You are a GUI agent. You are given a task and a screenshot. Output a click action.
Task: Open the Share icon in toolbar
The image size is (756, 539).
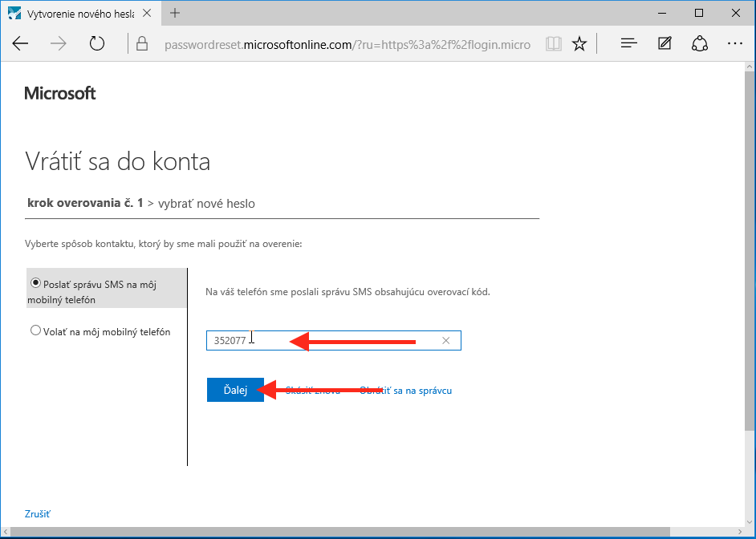click(x=699, y=44)
